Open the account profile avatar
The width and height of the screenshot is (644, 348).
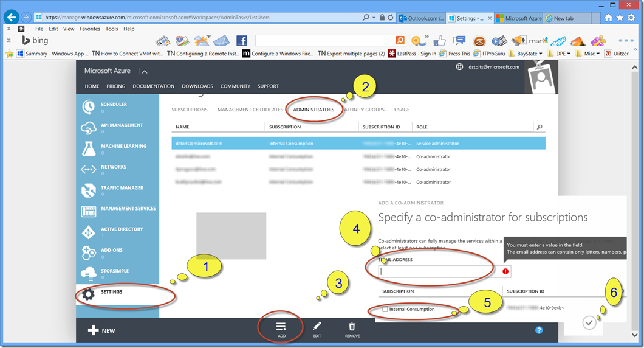(x=541, y=77)
